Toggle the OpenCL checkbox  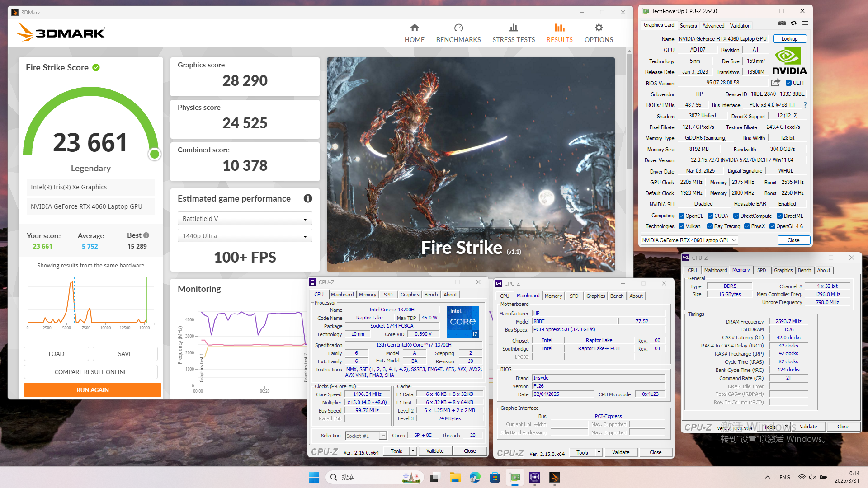coord(681,216)
